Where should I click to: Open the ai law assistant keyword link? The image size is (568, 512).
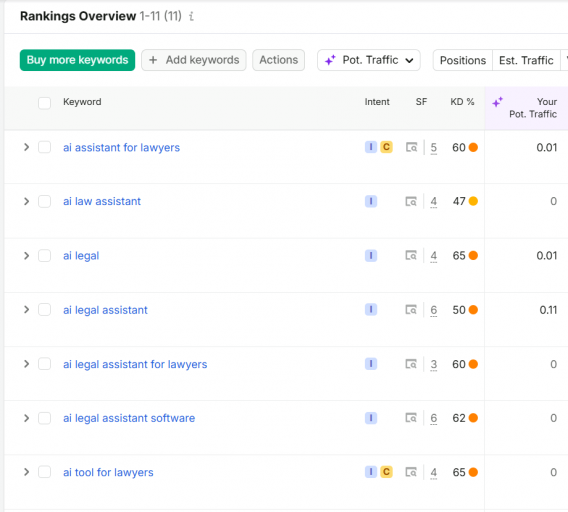tap(102, 201)
